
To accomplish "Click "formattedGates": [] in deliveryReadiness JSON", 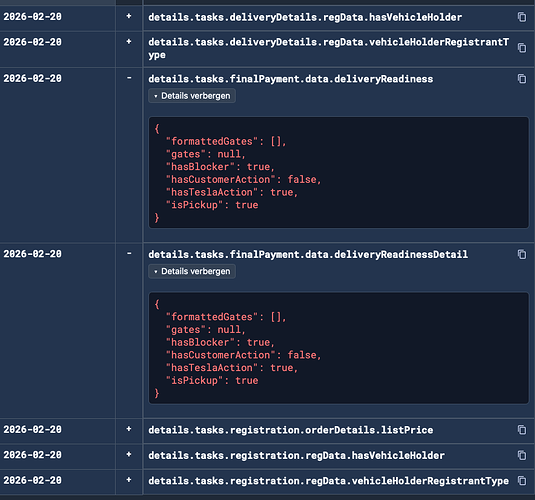I will tap(226, 141).
